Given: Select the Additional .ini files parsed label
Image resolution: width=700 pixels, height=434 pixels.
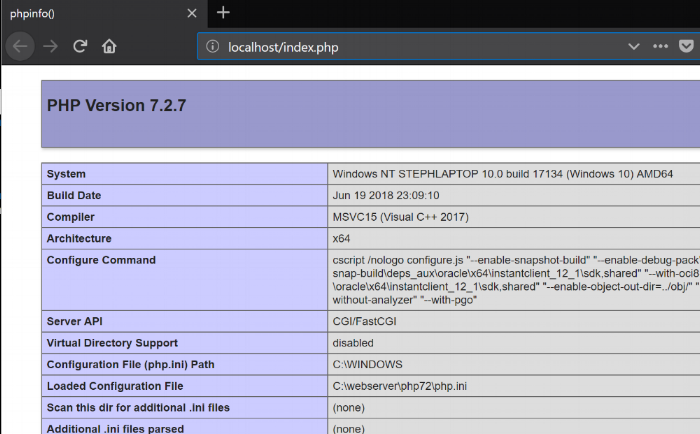Looking at the screenshot, I should point(115,429).
